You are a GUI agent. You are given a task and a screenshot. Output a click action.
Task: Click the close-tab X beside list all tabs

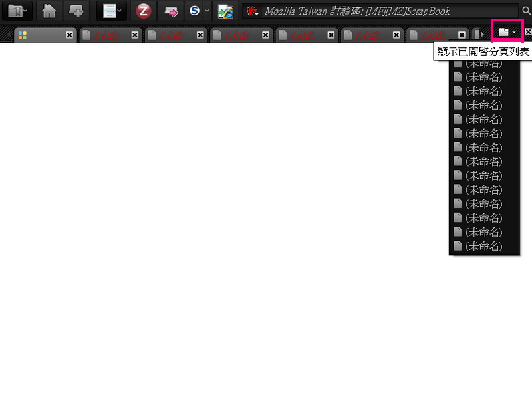point(528,32)
